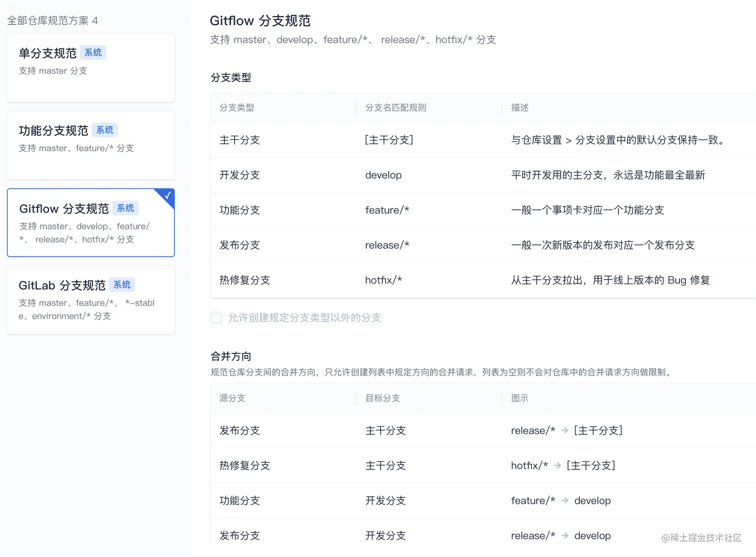Click description 一般一次新版本的发布对应一个发布分支
The width and height of the screenshot is (756, 557).
coord(603,245)
